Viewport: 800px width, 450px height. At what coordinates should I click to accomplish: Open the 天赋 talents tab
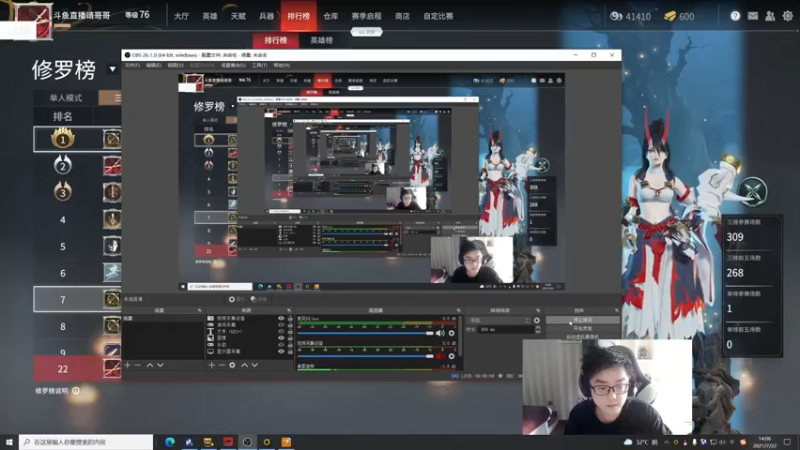[238, 16]
